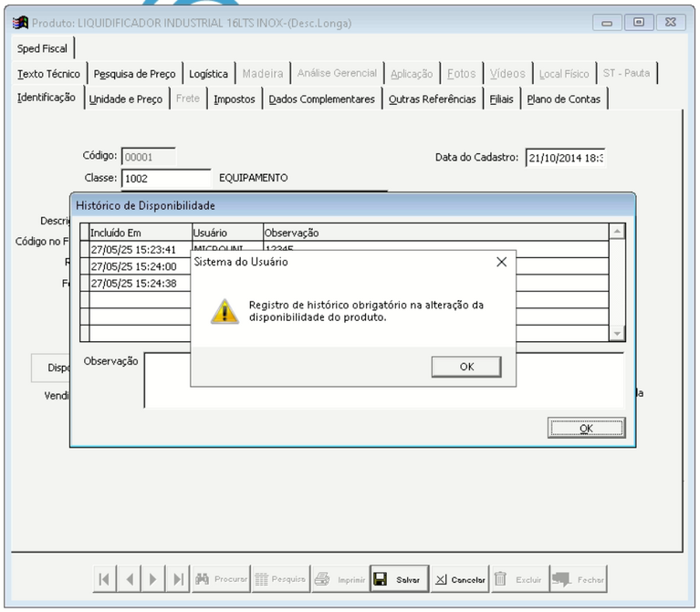
Task: Jump to last record arrow
Action: coord(178,580)
